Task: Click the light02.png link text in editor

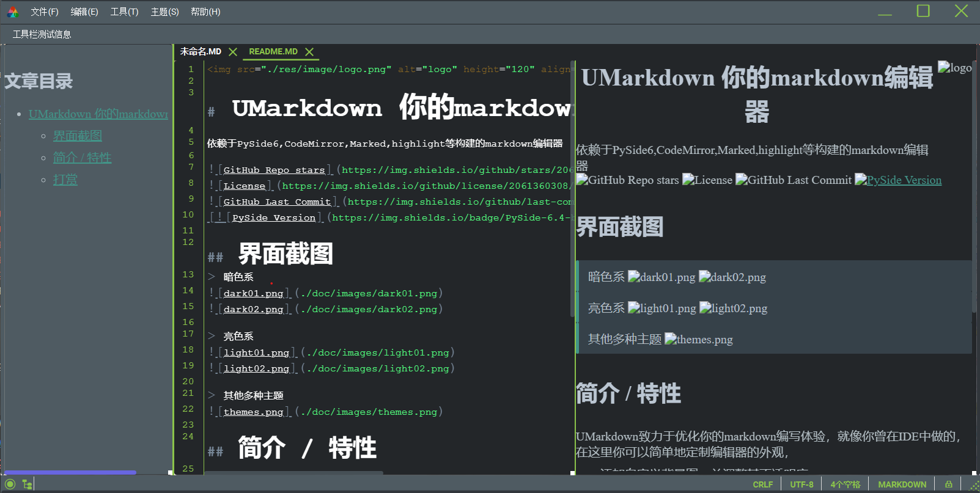Action: (x=256, y=369)
